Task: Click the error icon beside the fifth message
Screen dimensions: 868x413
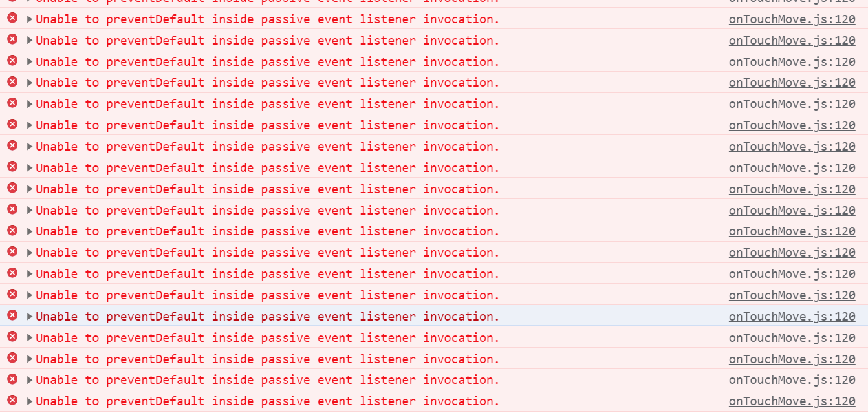Action: coord(12,103)
